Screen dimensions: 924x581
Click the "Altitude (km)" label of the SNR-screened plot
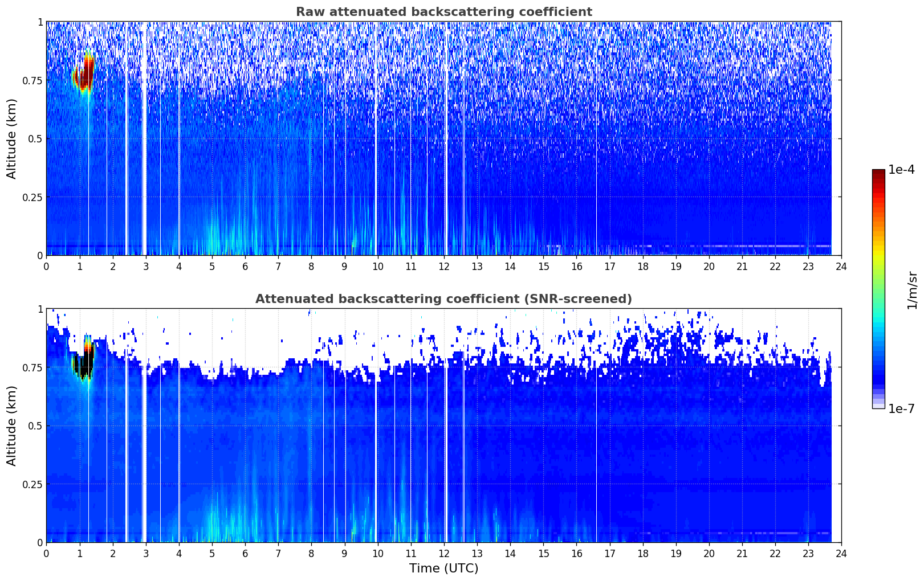pos(12,425)
